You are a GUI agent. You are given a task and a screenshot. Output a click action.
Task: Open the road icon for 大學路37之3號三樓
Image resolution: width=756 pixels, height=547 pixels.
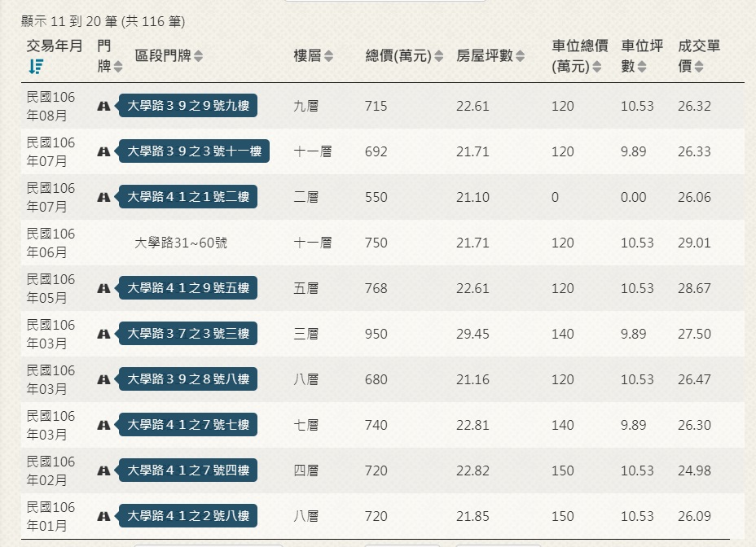point(103,334)
